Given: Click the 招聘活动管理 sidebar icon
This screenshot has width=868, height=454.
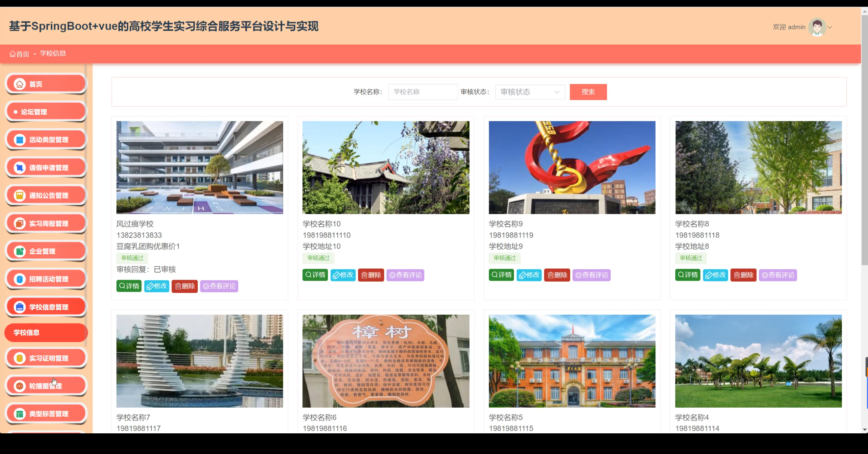Looking at the screenshot, I should (20, 279).
